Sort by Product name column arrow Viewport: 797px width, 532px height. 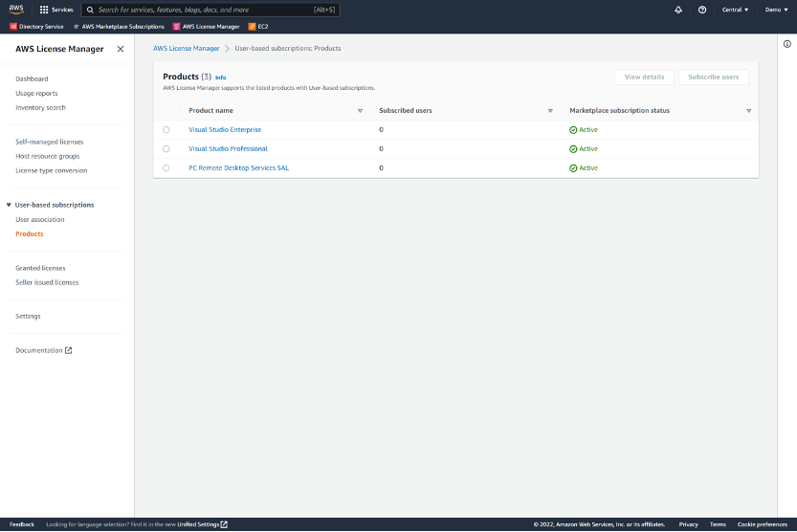(x=360, y=111)
